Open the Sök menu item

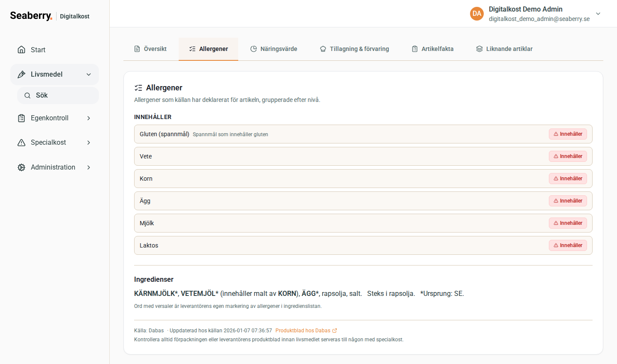pyautogui.click(x=58, y=95)
